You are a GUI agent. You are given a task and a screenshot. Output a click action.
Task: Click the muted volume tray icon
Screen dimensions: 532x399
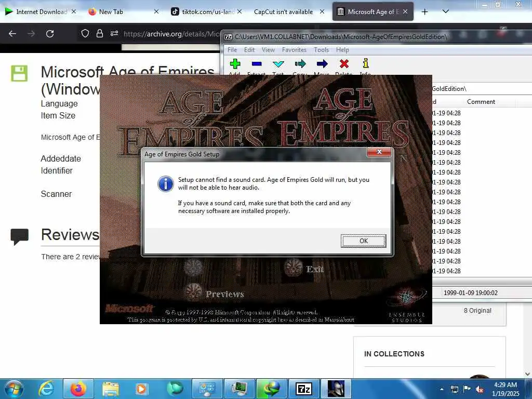480,389
